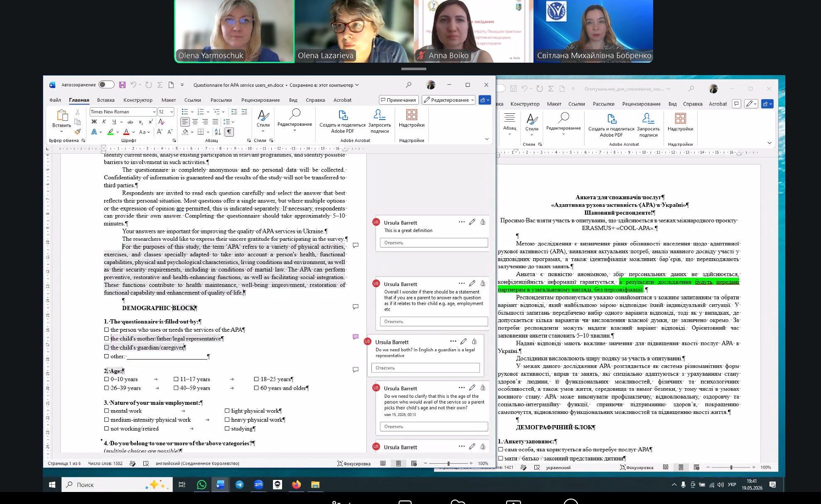
Task: Check 'the person who uses or needs' checkbox
Action: point(106,330)
